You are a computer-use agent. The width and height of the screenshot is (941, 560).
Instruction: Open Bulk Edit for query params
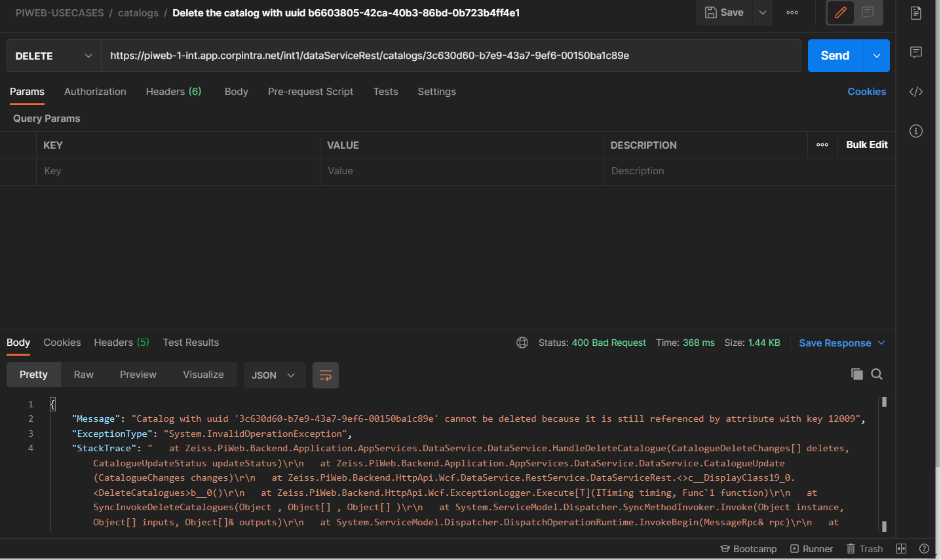click(x=866, y=145)
